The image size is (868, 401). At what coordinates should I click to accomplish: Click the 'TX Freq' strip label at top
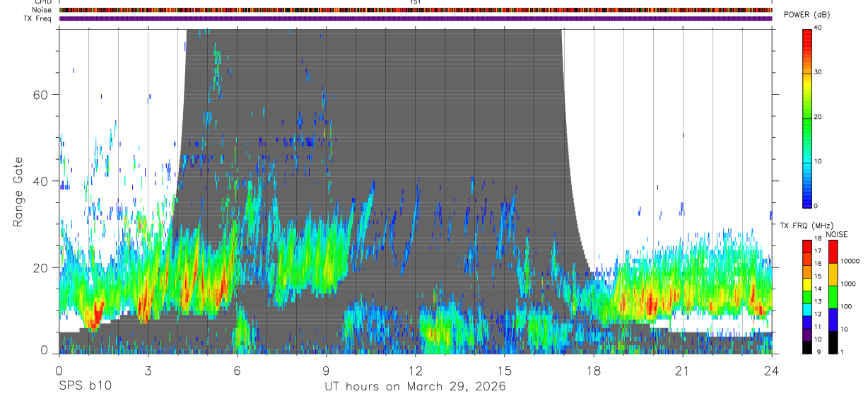(38, 18)
